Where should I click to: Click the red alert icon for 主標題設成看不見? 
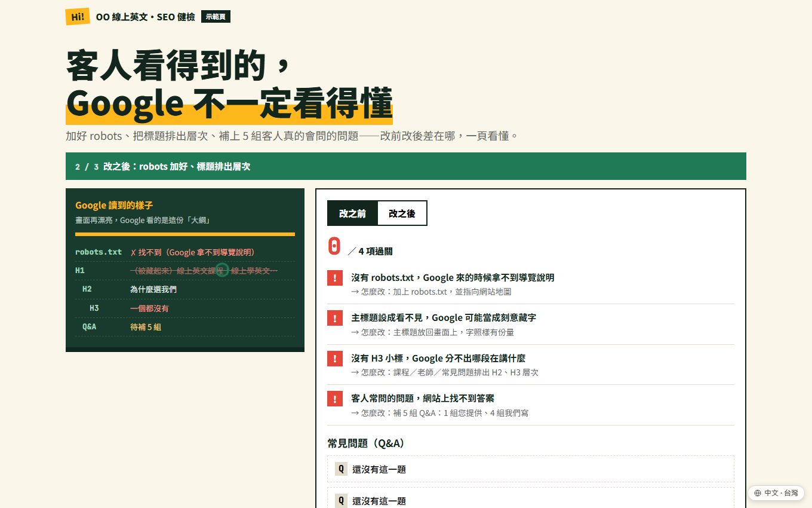click(x=335, y=318)
